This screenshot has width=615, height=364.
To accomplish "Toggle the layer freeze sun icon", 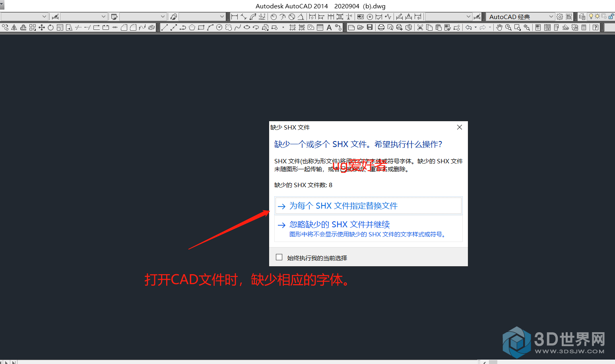I will pyautogui.click(x=598, y=17).
